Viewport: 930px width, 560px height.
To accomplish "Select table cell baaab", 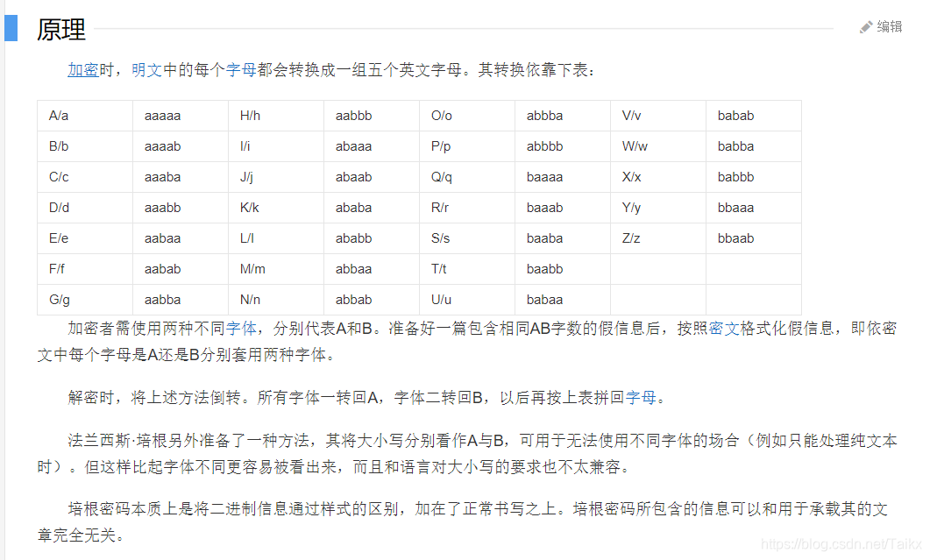I will (562, 208).
